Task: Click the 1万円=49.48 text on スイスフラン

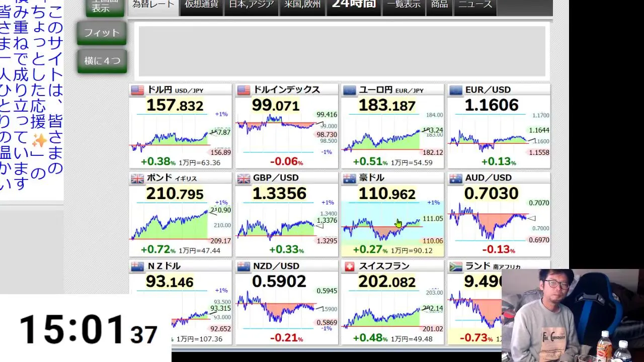Action: [412, 339]
